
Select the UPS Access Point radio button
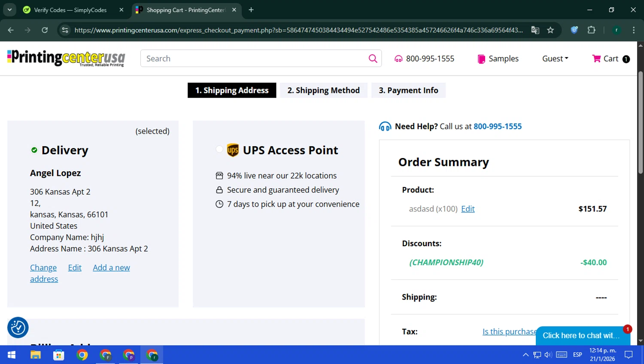[x=219, y=149]
